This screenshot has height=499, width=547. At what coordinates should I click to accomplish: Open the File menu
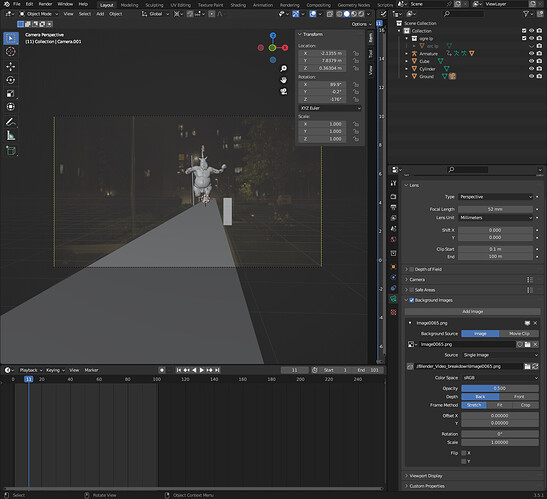click(17, 4)
